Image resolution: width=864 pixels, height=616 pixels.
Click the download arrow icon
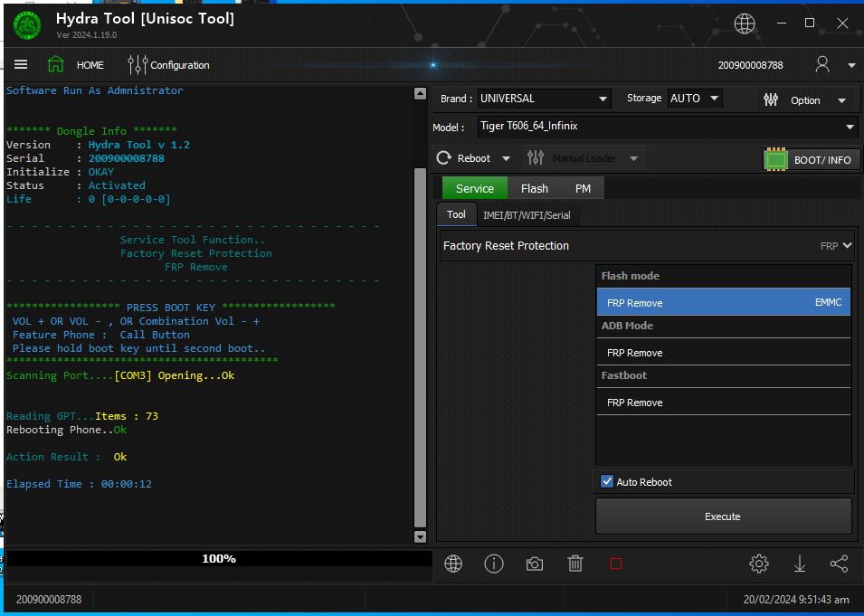tap(800, 564)
